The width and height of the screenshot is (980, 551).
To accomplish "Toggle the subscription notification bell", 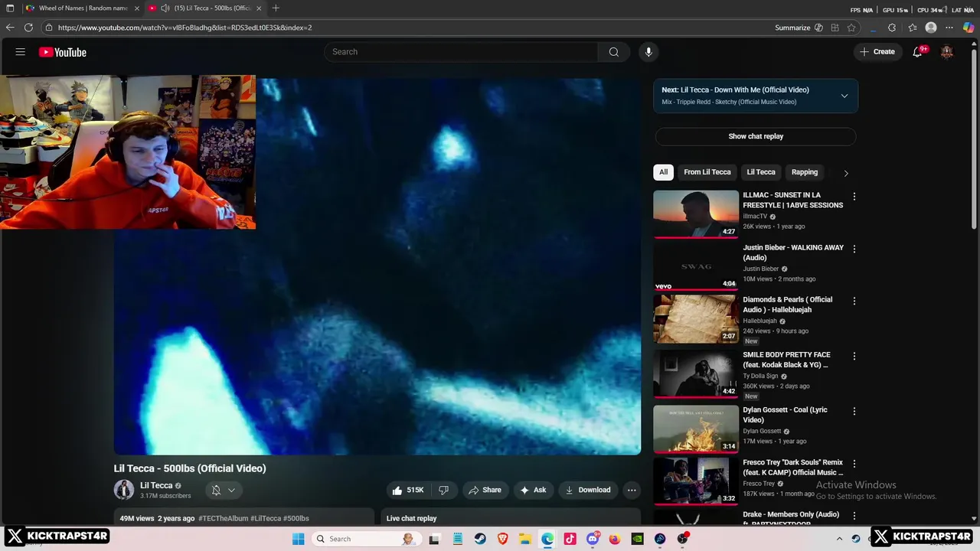I will [x=216, y=490].
